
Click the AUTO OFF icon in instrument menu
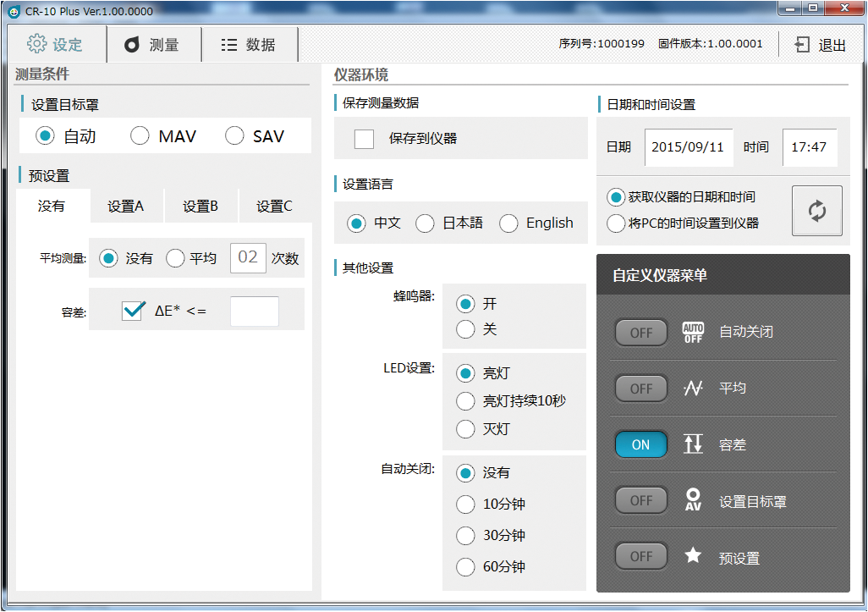(693, 333)
